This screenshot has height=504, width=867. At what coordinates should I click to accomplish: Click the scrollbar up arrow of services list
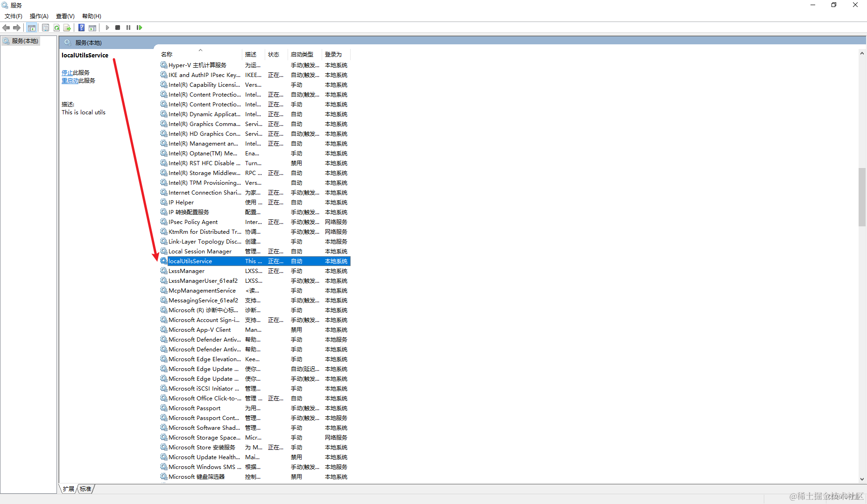pos(862,53)
